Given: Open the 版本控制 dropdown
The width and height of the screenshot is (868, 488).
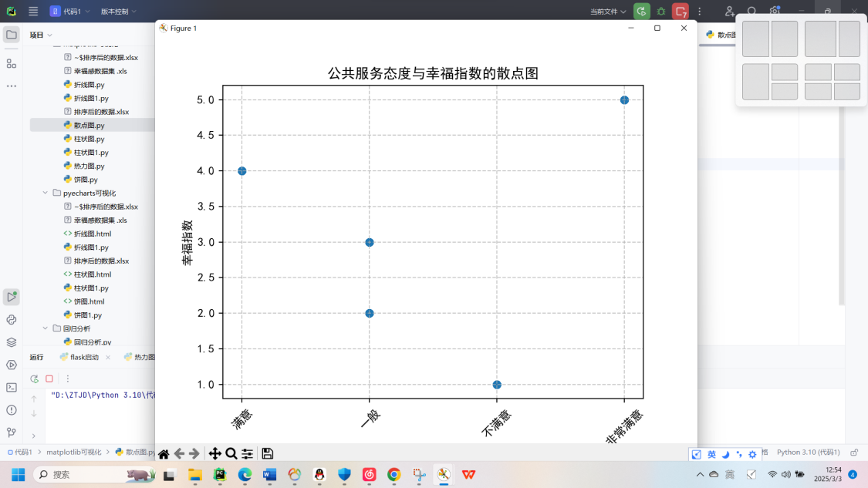Looking at the screenshot, I should coord(119,11).
